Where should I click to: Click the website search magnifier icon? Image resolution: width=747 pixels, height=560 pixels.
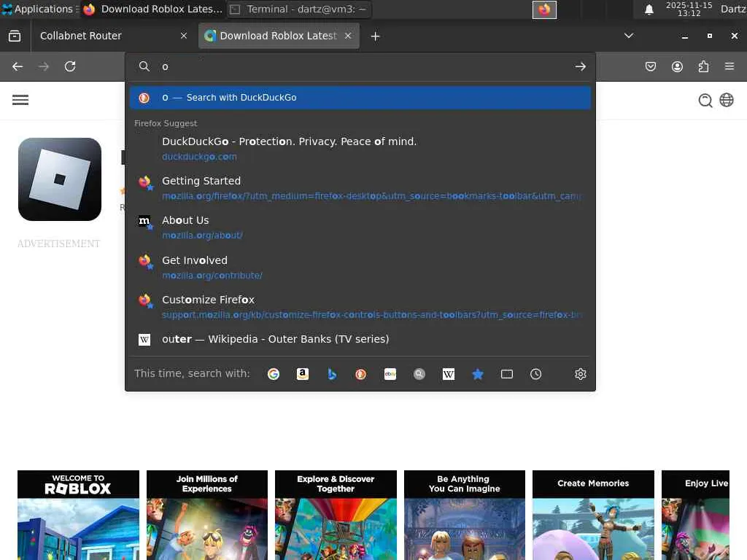pos(705,101)
